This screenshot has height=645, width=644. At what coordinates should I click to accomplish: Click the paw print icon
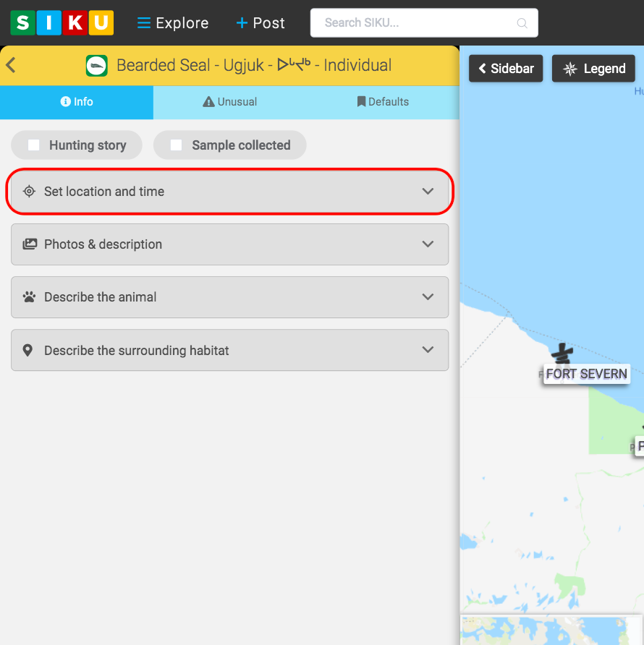29,297
